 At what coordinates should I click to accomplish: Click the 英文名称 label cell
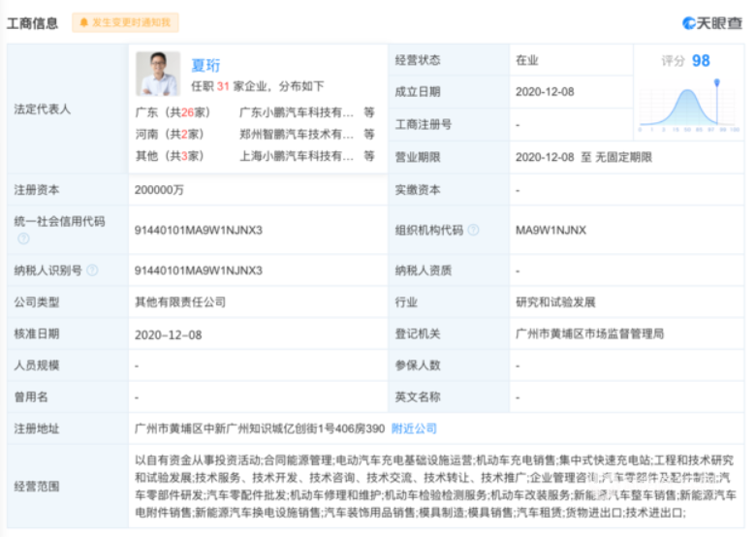click(449, 396)
